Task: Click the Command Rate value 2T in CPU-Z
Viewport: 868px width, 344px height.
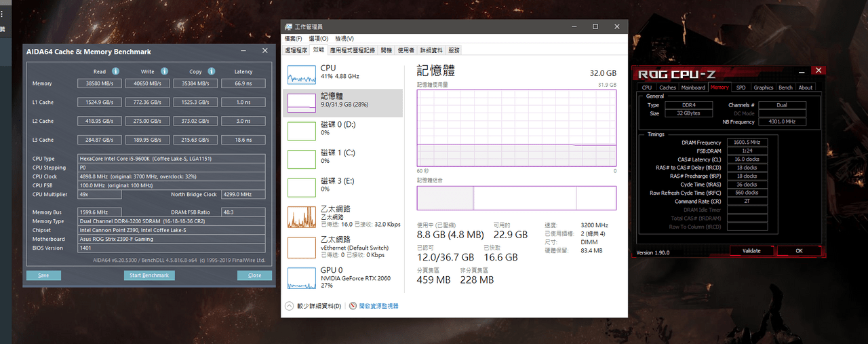Action: tap(747, 201)
